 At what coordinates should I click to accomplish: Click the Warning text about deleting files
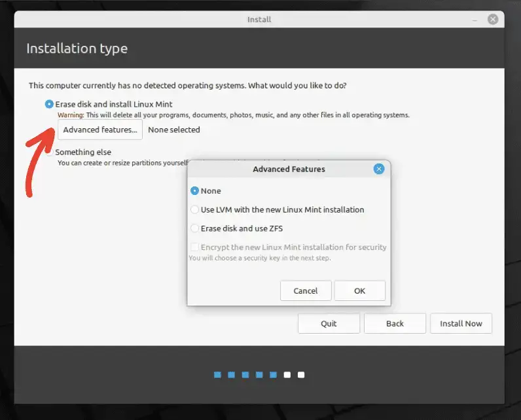click(x=234, y=115)
